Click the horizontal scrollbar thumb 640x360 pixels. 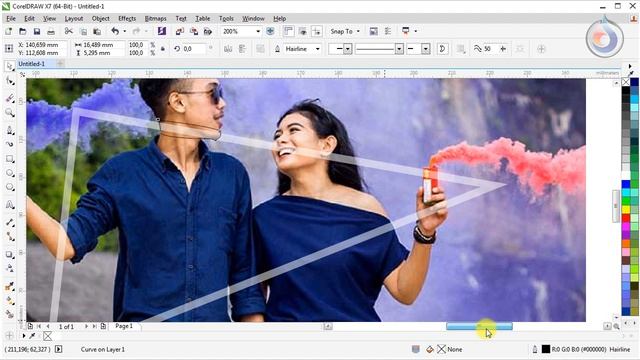coord(479,326)
